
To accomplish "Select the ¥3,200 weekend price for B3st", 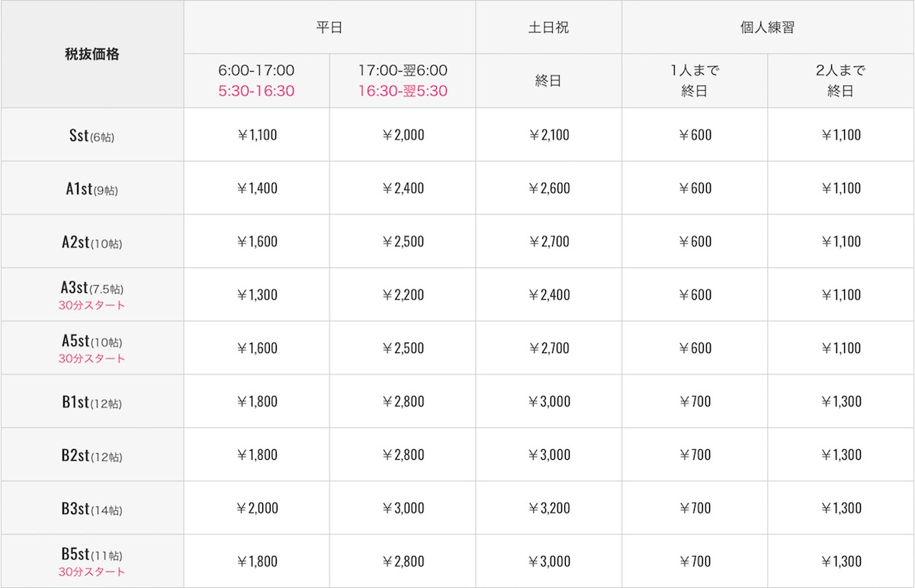I will 549,509.
